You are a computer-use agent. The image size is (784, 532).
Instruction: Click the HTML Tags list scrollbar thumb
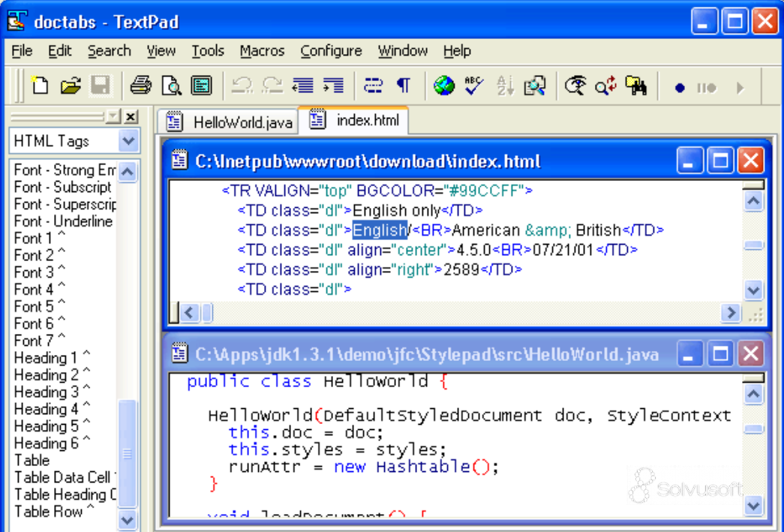128,452
